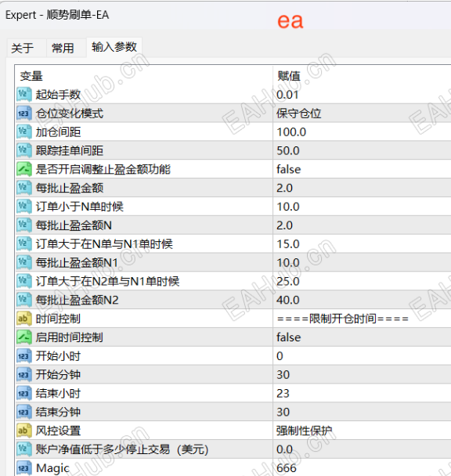Select the ====限制开仓时间==== value
The height and width of the screenshot is (476, 451).
(343, 319)
